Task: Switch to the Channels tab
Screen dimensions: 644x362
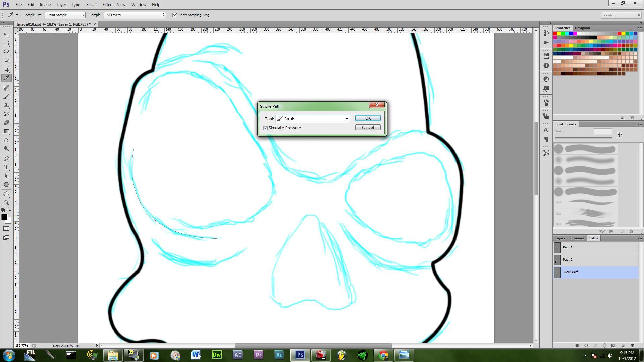Action: coord(577,238)
